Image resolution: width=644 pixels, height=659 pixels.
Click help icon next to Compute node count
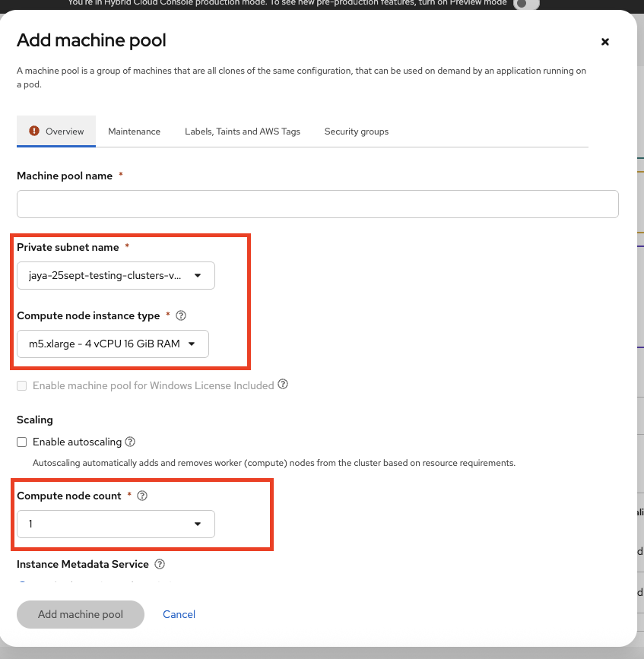point(141,496)
